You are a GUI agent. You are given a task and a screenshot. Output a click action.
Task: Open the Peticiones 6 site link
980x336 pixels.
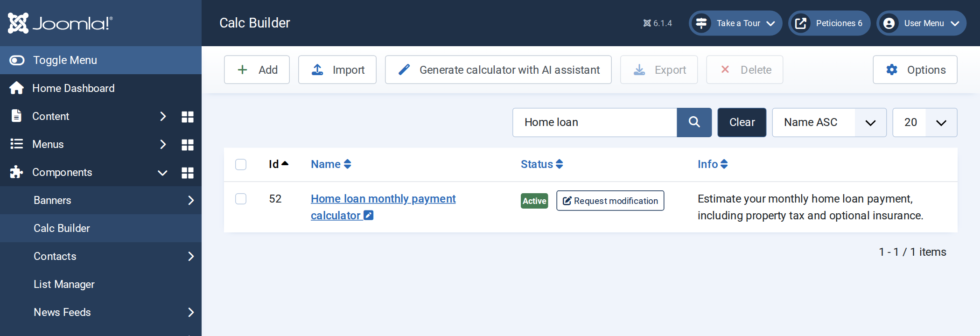click(x=829, y=23)
